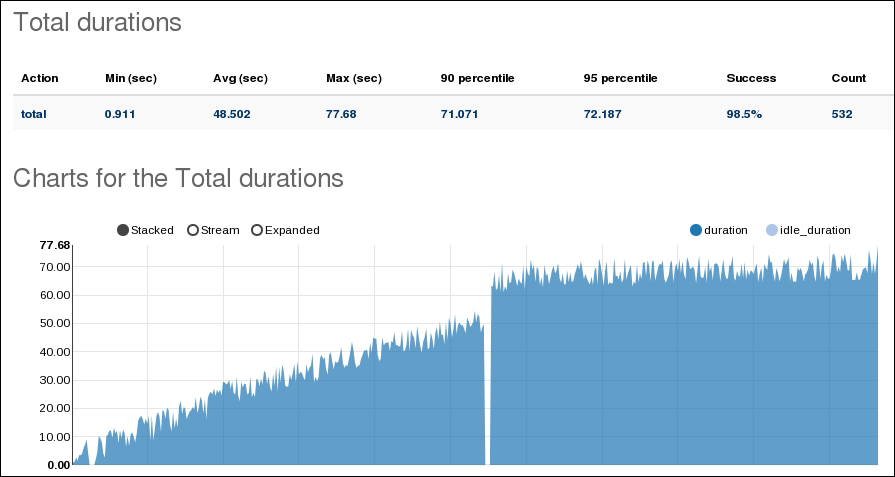Select the total row action cell
This screenshot has height=477, width=895.
tap(34, 114)
